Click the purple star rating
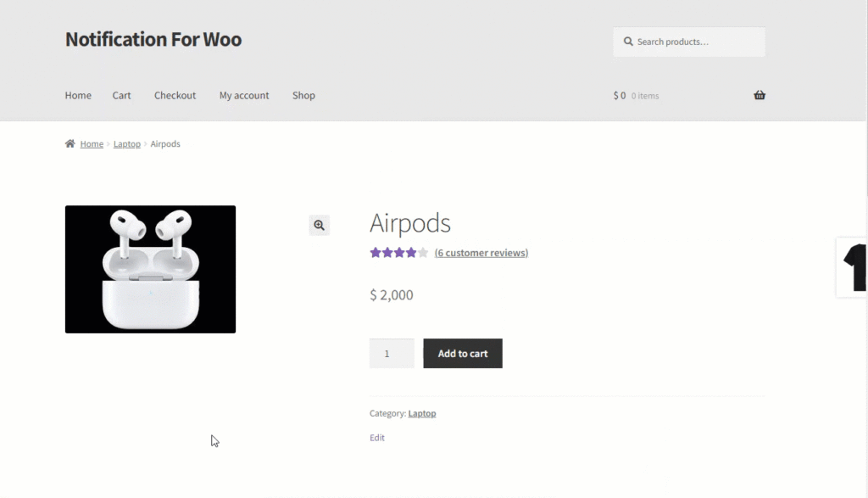This screenshot has width=868, height=498. 398,253
